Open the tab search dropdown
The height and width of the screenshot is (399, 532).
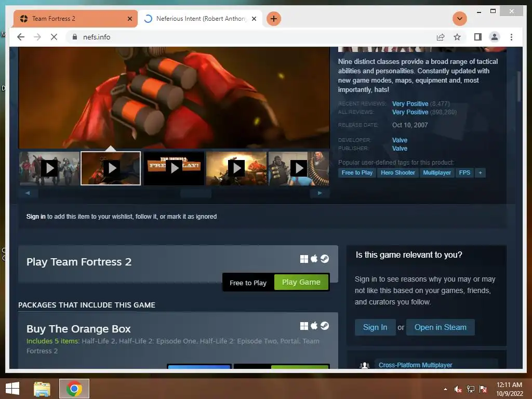(460, 19)
